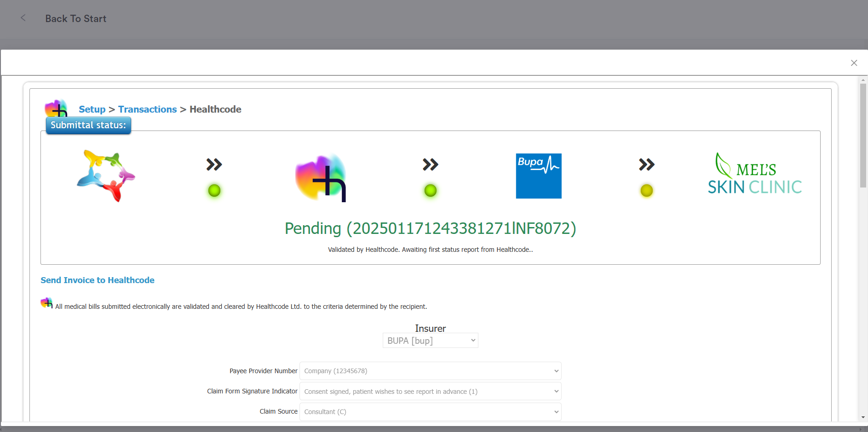Screen dimensions: 868x432
Task: Click the Submittal status label
Action: tap(88, 125)
